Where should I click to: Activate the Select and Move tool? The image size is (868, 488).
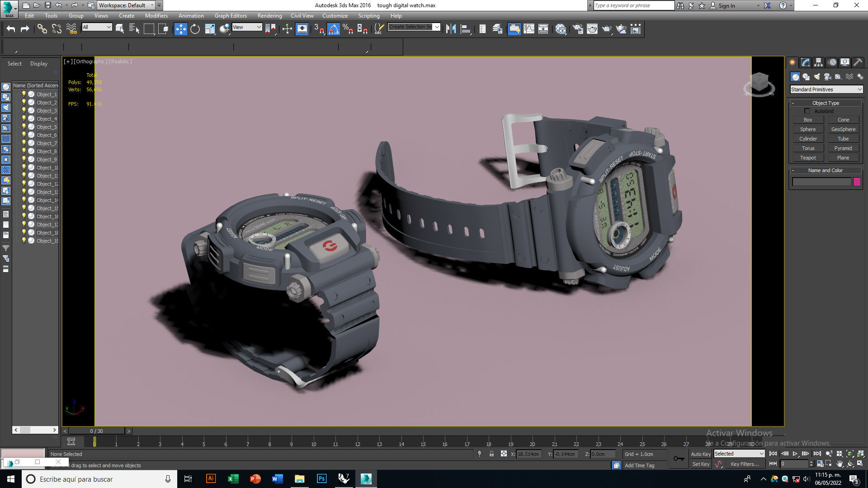(180, 29)
